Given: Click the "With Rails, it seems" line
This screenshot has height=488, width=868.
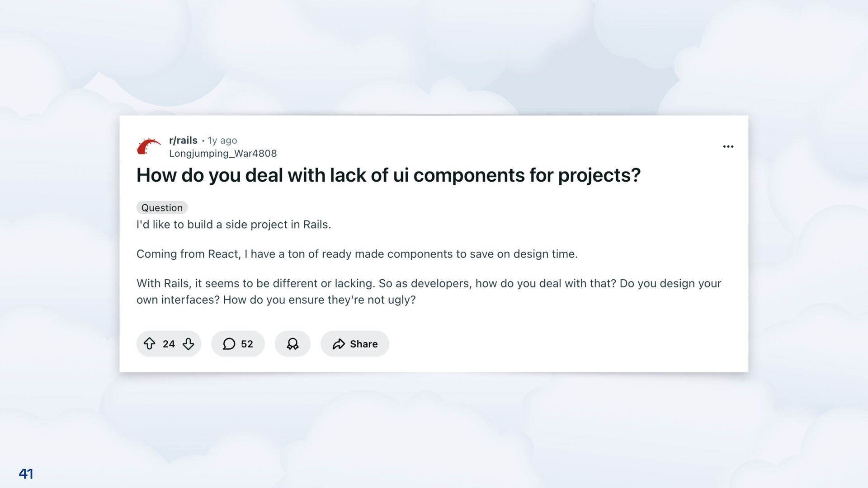Looking at the screenshot, I should pyautogui.click(x=429, y=283).
